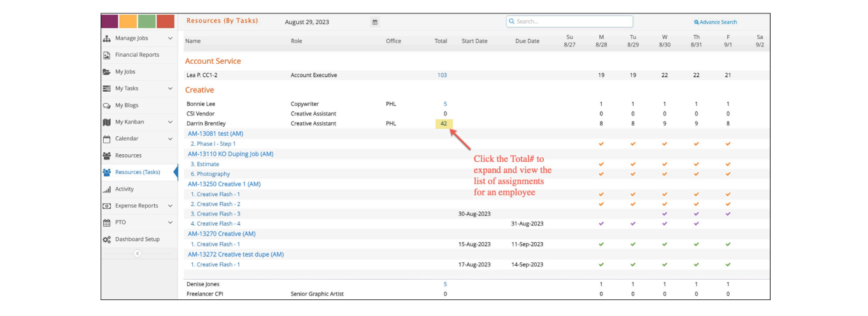Click the Name column header

(x=193, y=41)
